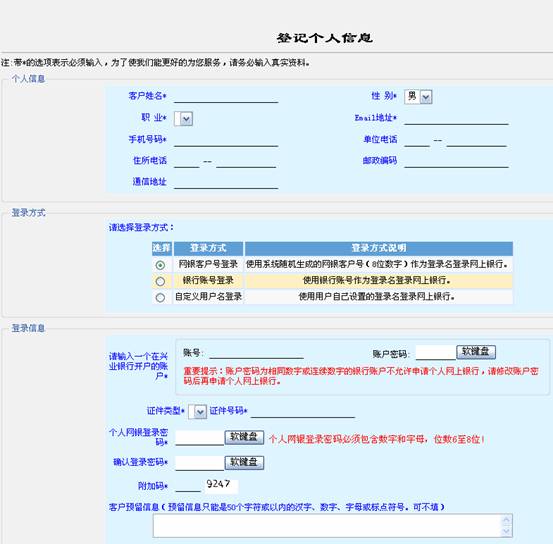The image size is (553, 544).
Task: Click the 登记个人信息 page title
Action: click(x=324, y=38)
